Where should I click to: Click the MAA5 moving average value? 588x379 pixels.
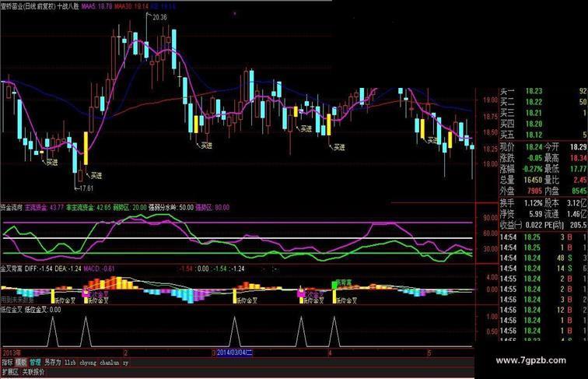pos(96,6)
